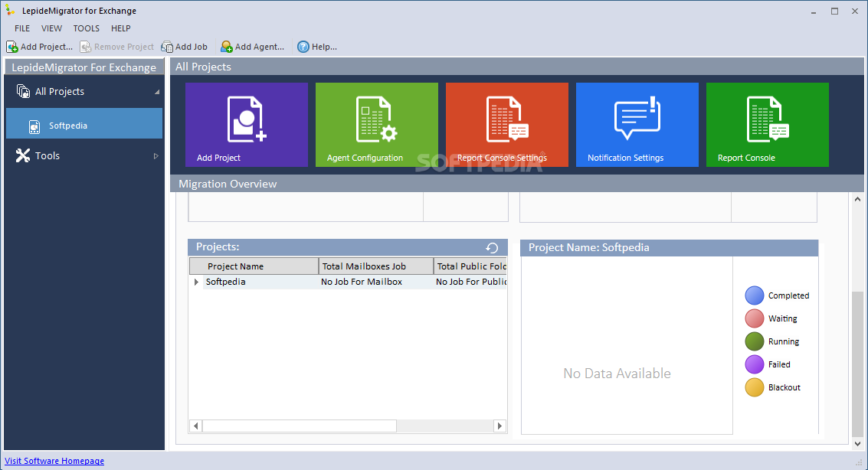Viewport: 868px width, 470px height.
Task: Click the Projects table horizontal scrollbar thumb
Action: click(300, 426)
